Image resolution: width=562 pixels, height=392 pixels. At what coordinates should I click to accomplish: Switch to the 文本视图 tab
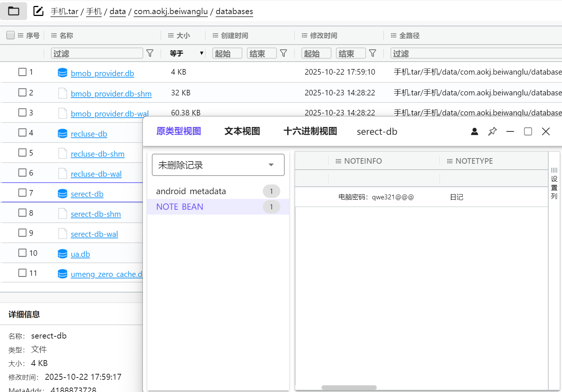tap(242, 131)
